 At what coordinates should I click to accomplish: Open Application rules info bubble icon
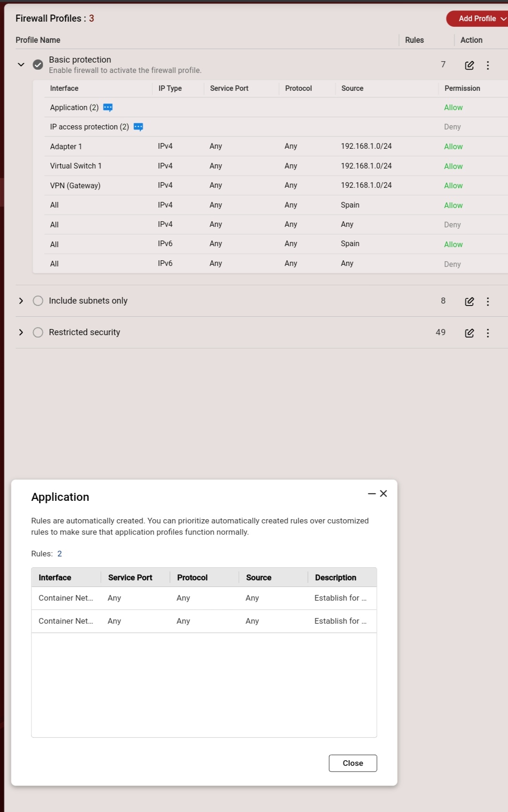click(x=108, y=108)
